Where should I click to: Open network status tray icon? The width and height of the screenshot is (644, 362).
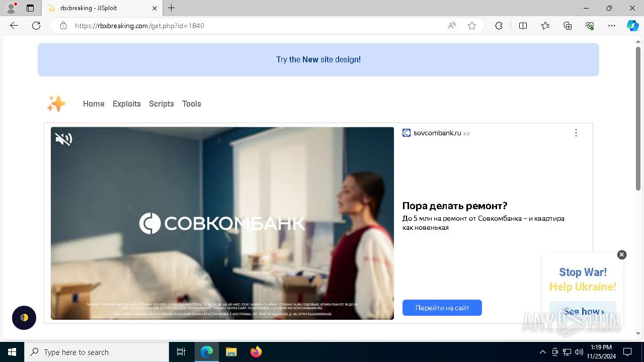click(x=567, y=352)
